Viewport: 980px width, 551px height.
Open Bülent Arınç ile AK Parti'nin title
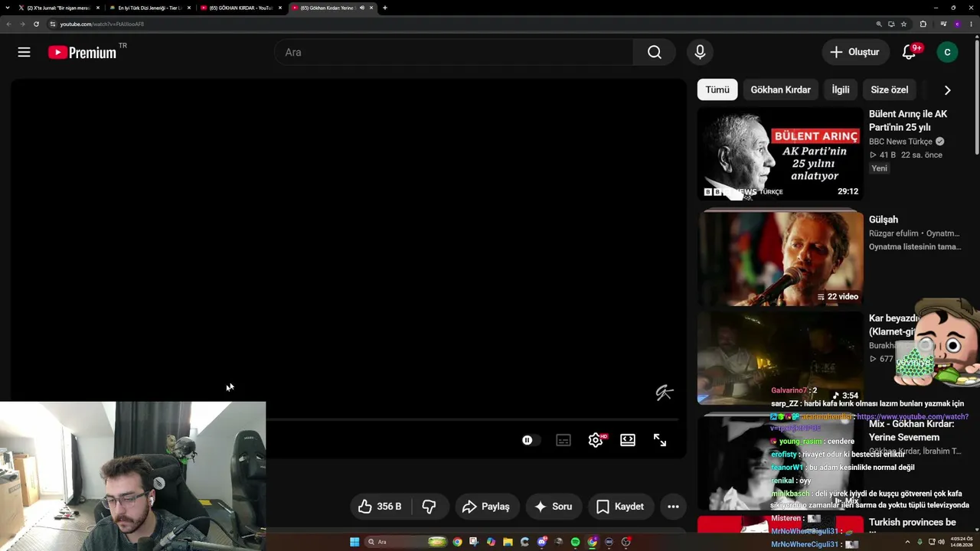coord(908,121)
